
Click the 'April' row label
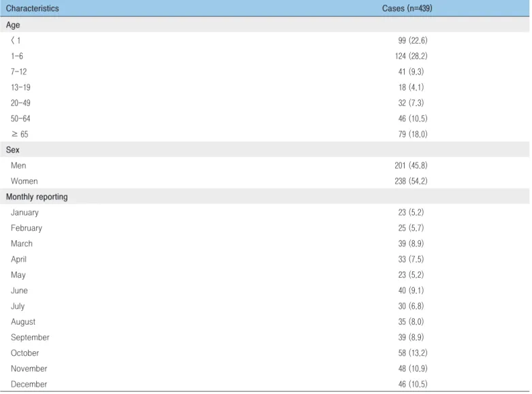pos(18,259)
